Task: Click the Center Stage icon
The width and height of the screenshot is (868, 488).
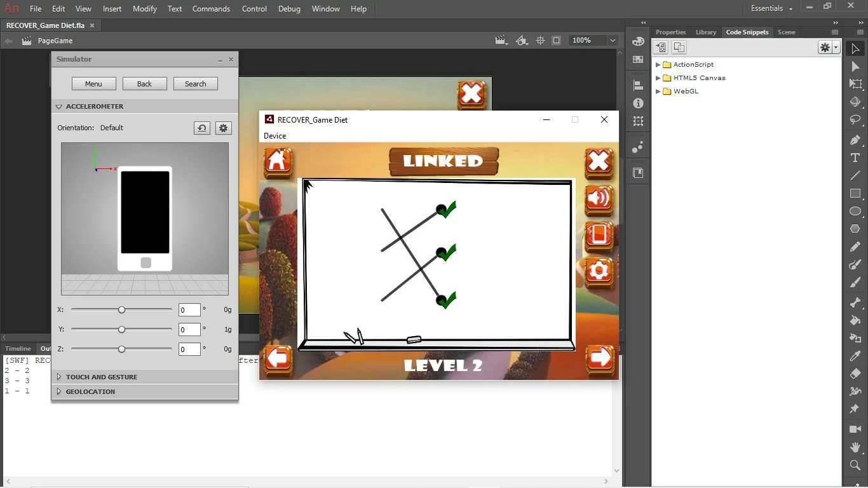Action: coord(540,40)
